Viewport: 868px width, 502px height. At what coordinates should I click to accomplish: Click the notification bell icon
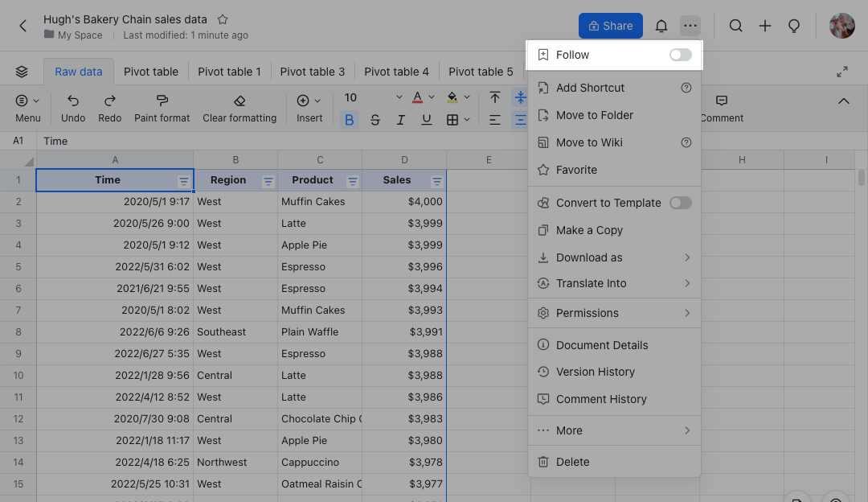(661, 26)
